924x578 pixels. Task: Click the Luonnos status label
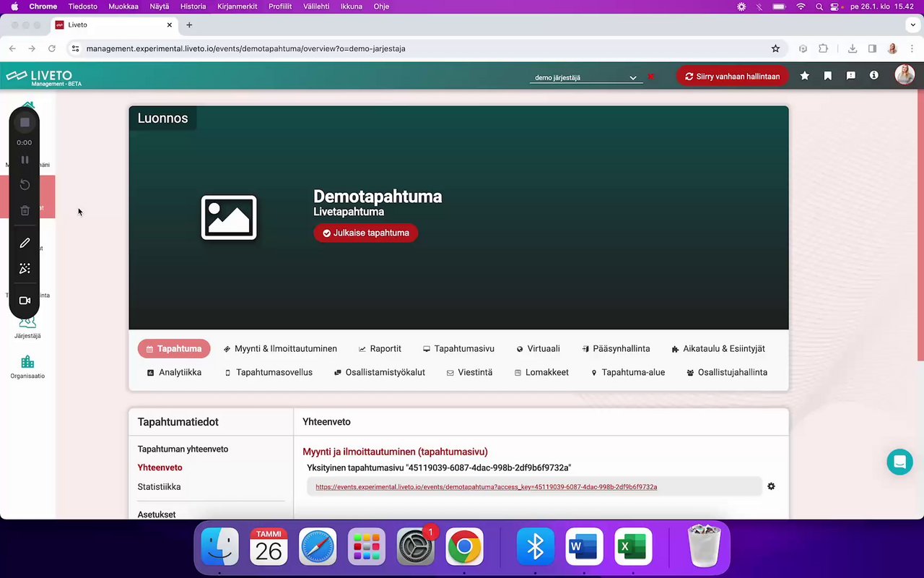pos(162,118)
